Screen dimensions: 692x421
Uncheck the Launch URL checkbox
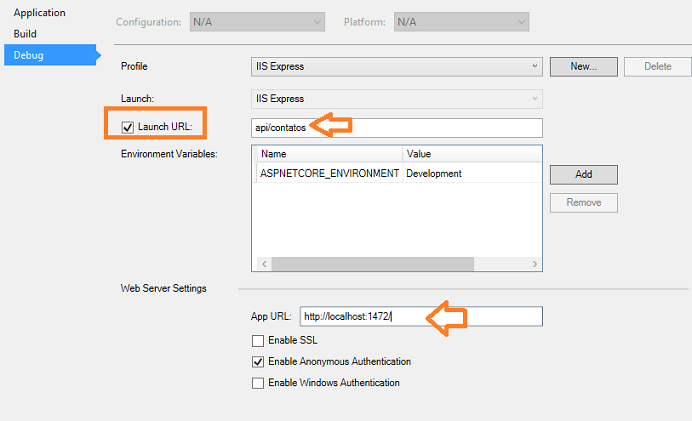(x=128, y=128)
